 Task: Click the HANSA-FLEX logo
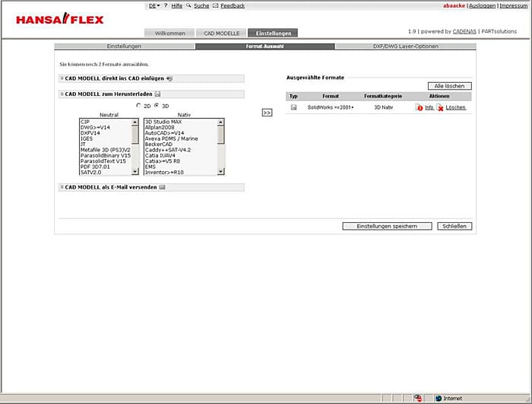pyautogui.click(x=60, y=19)
